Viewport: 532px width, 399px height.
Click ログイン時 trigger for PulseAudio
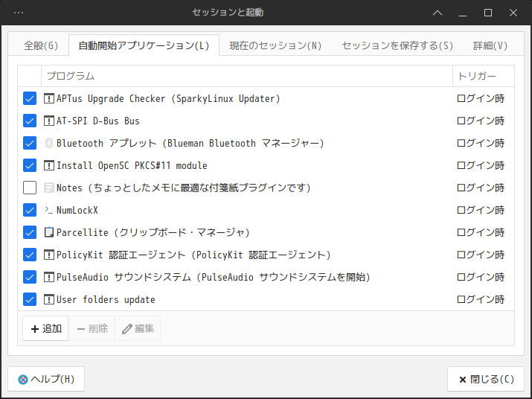click(x=481, y=277)
